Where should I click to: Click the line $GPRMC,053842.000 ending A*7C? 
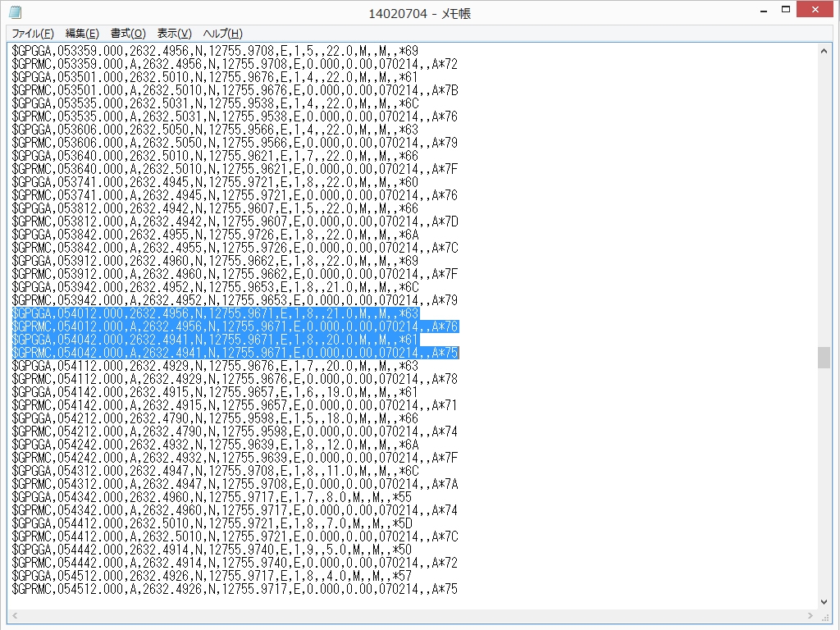235,248
